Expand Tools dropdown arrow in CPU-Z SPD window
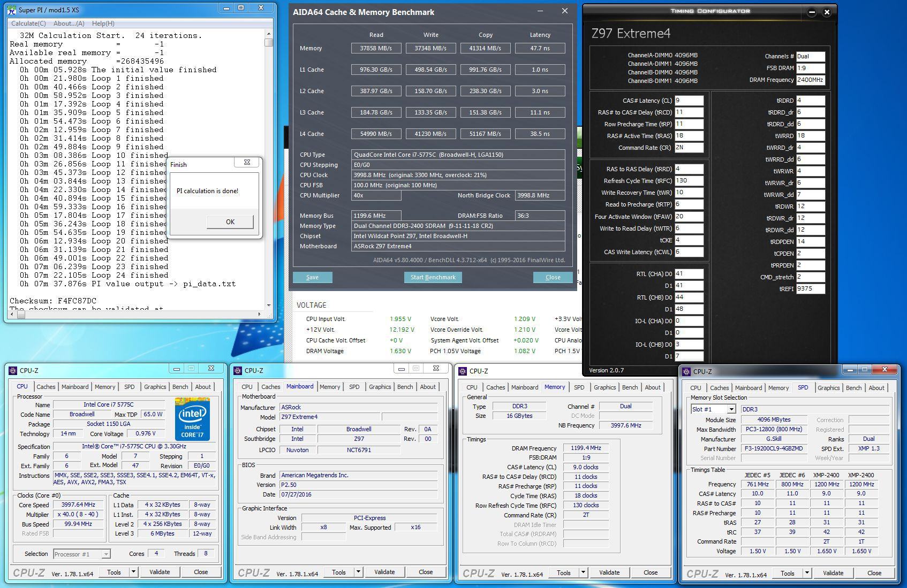The image size is (907, 588). 807,573
